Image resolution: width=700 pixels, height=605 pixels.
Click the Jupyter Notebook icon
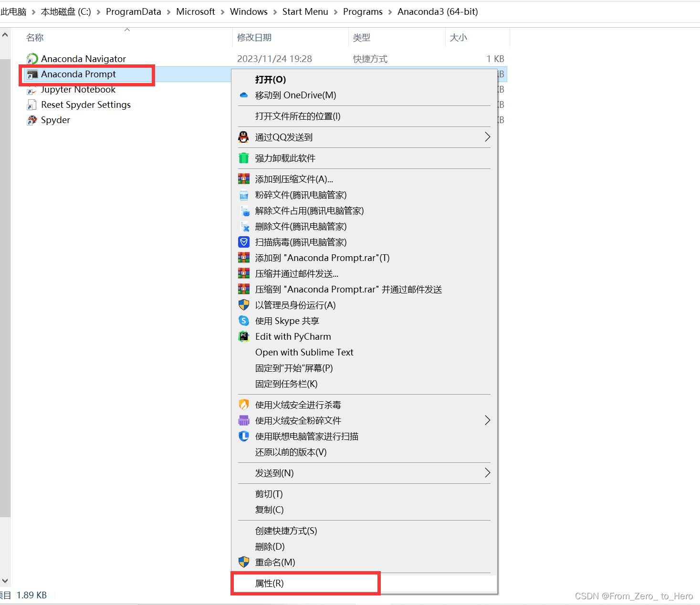pyautogui.click(x=31, y=90)
